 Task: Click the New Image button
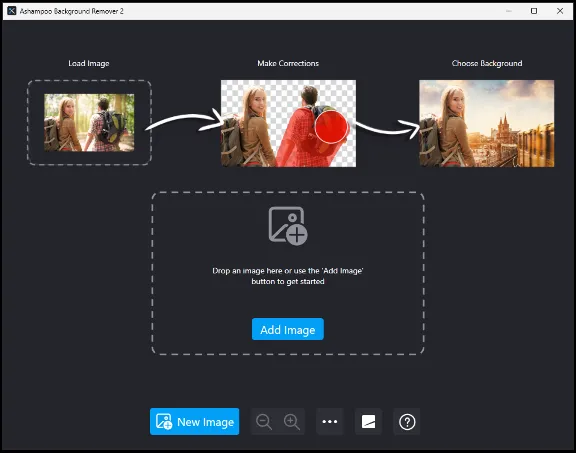[194, 421]
